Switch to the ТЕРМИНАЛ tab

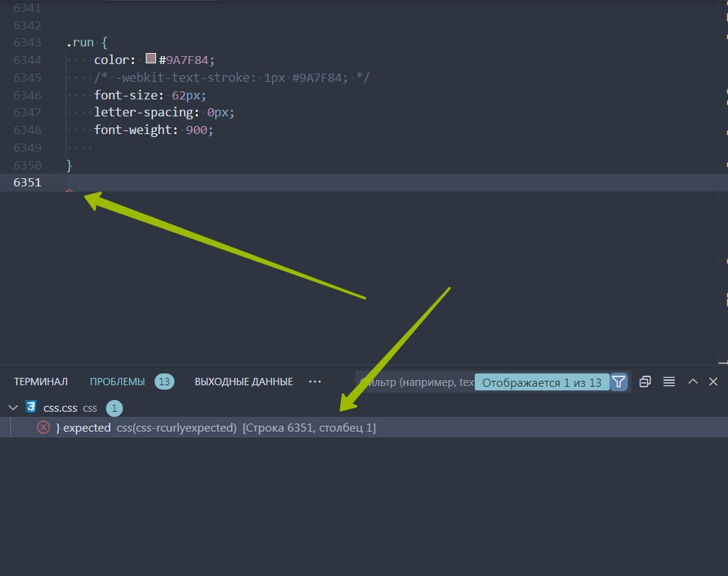41,382
